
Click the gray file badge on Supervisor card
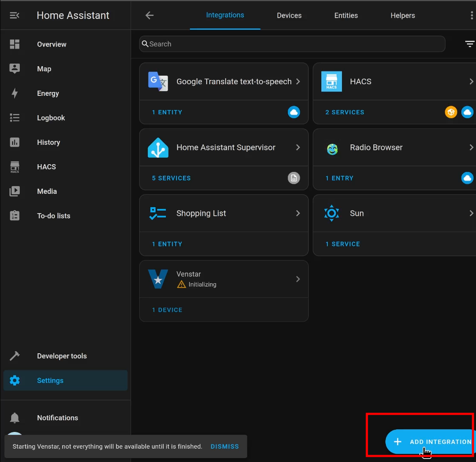point(293,178)
